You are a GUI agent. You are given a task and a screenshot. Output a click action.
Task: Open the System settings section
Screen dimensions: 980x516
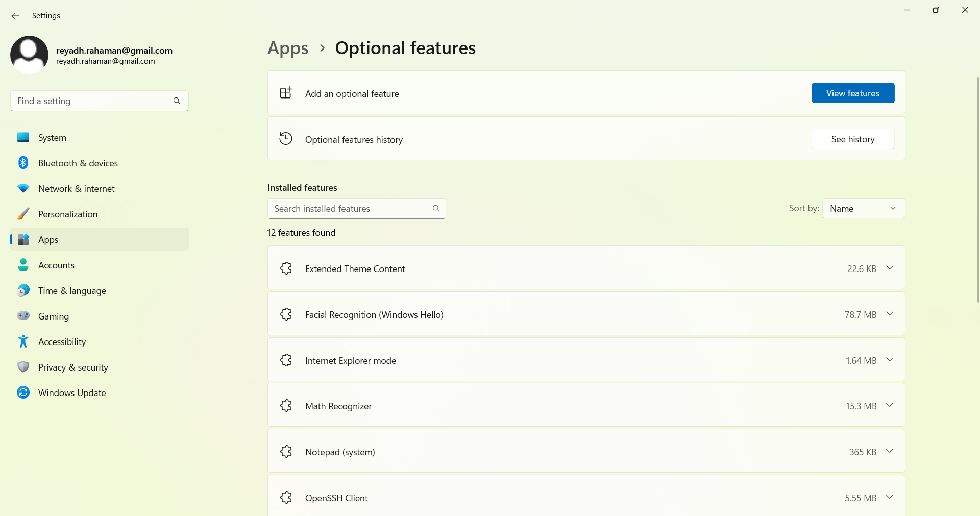(52, 138)
